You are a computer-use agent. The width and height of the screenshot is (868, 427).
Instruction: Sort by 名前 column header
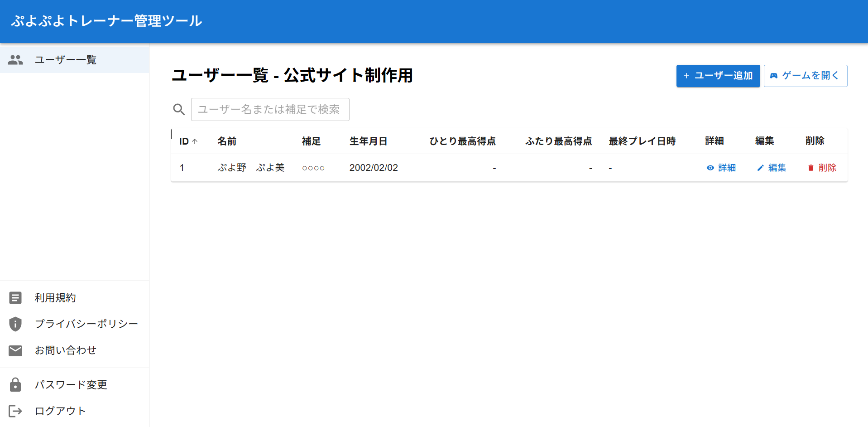227,141
